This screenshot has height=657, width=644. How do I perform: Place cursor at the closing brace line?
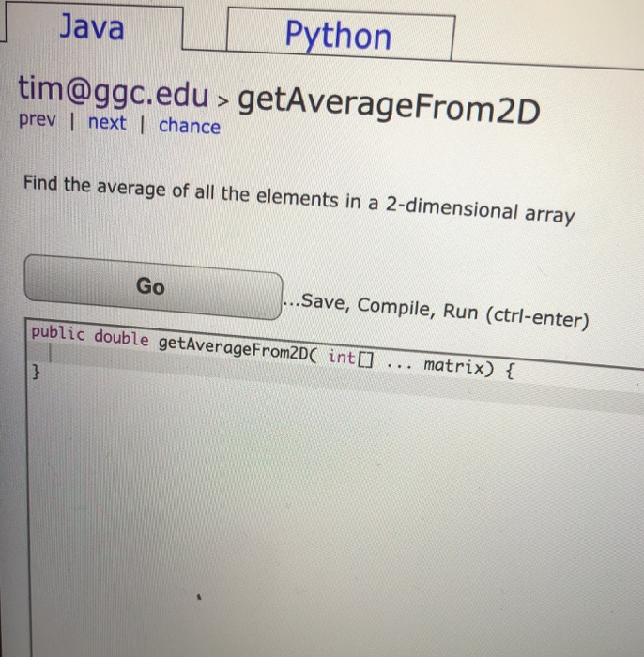(37, 372)
